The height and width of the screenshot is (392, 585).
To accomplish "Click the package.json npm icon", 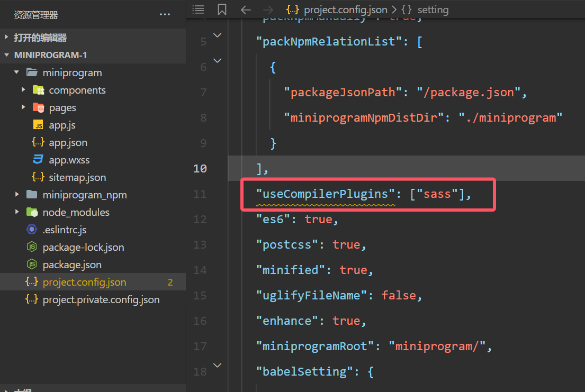I will pos(31,264).
